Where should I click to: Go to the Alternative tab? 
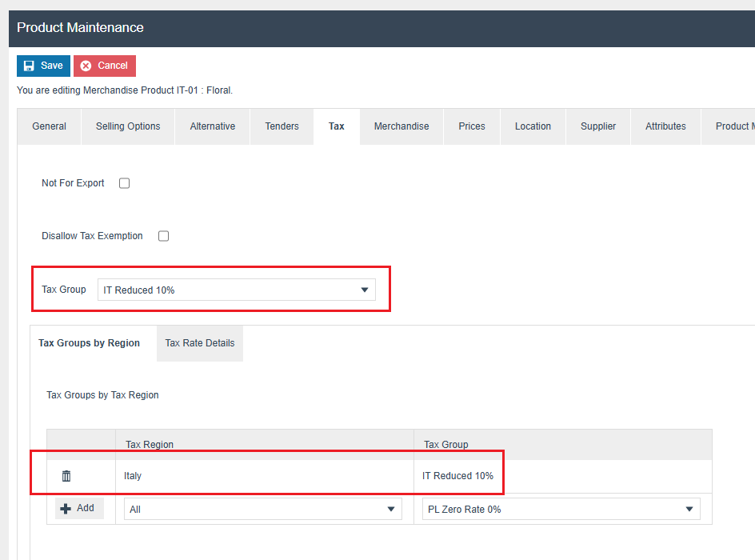tap(213, 126)
